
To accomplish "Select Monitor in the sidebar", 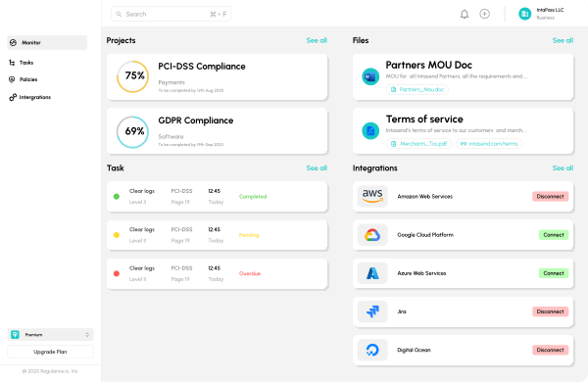I will pos(47,43).
